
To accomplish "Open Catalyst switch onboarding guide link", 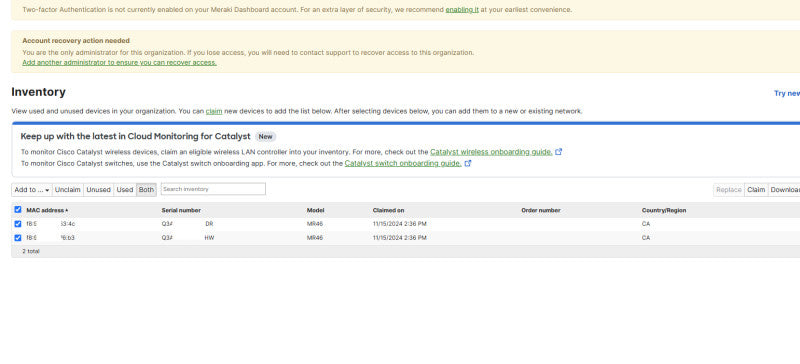I will pos(403,163).
